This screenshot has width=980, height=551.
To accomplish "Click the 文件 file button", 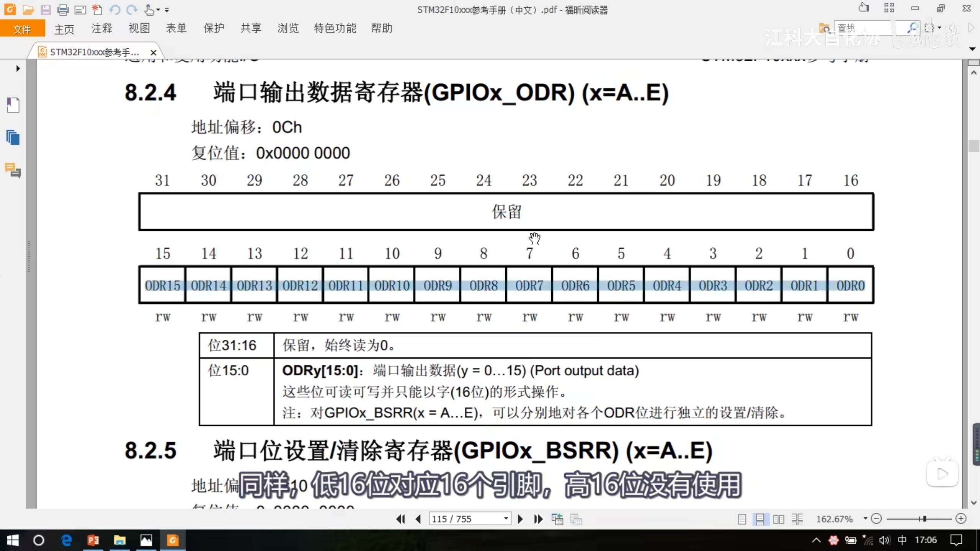I will tap(22, 29).
